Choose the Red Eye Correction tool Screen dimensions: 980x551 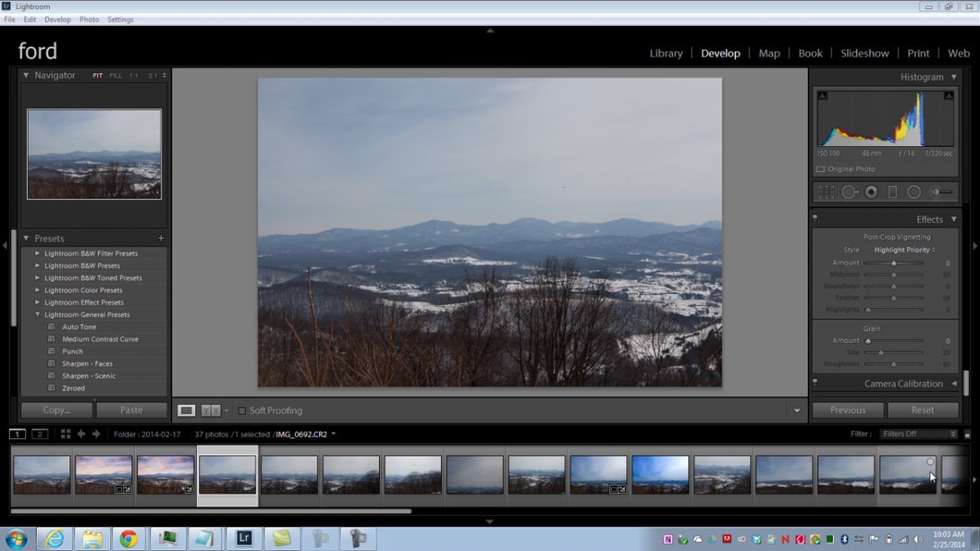[x=871, y=192]
